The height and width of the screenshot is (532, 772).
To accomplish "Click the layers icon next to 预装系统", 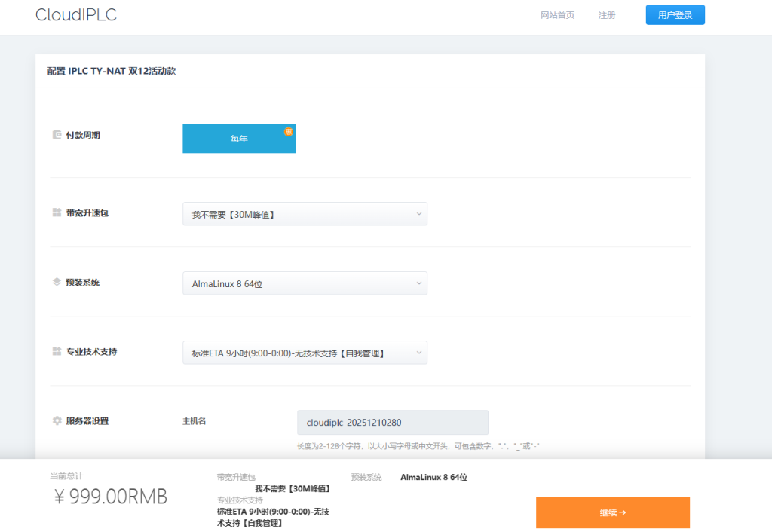I will tap(57, 283).
